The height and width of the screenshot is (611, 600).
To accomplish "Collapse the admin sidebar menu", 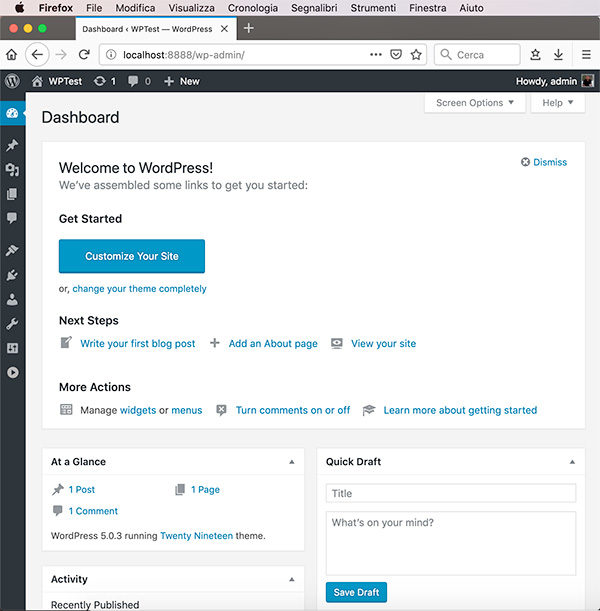I will (12, 372).
